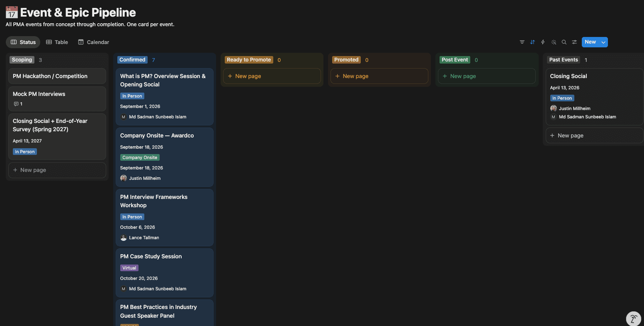Click M avatar on Closing Social card
Viewport: 644px width, 326px height.
point(554,117)
